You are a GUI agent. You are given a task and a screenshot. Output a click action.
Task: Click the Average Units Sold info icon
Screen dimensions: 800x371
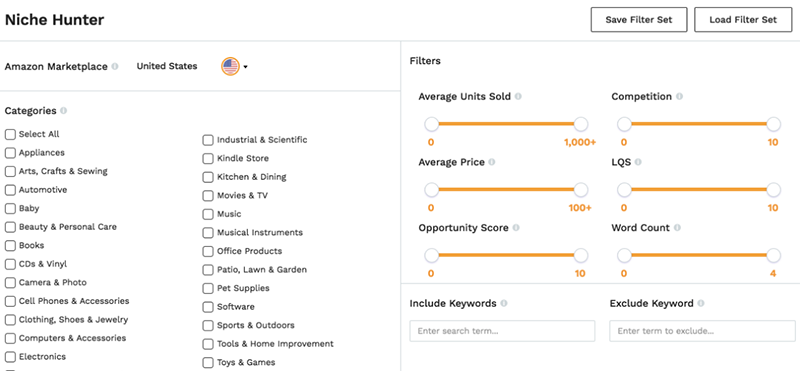(518, 96)
